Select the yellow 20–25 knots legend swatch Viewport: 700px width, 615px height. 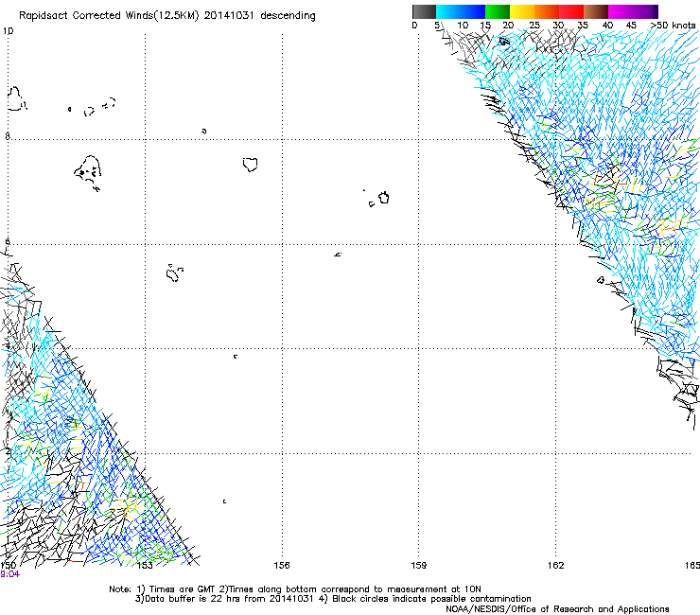pos(522,11)
